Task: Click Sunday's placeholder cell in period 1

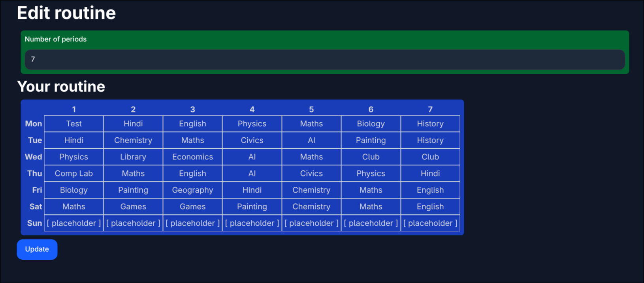Action: pos(74,223)
